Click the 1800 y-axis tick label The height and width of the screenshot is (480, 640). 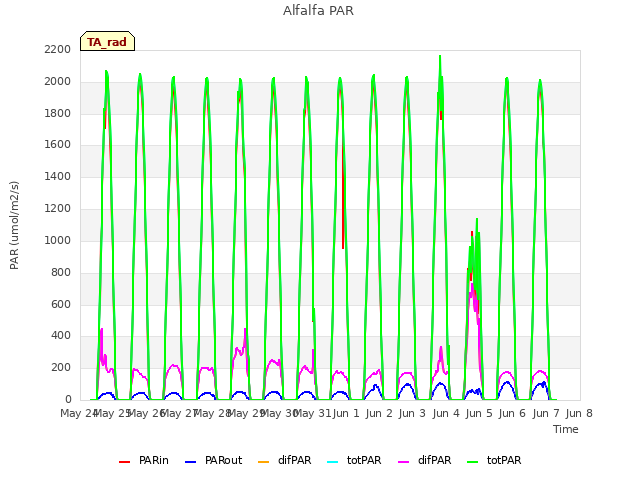(58, 113)
